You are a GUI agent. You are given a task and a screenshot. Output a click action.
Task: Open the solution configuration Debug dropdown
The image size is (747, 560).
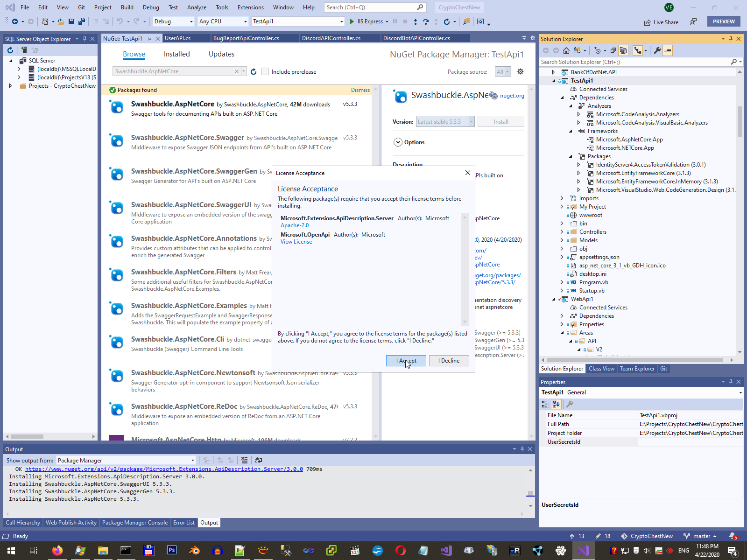[173, 21]
